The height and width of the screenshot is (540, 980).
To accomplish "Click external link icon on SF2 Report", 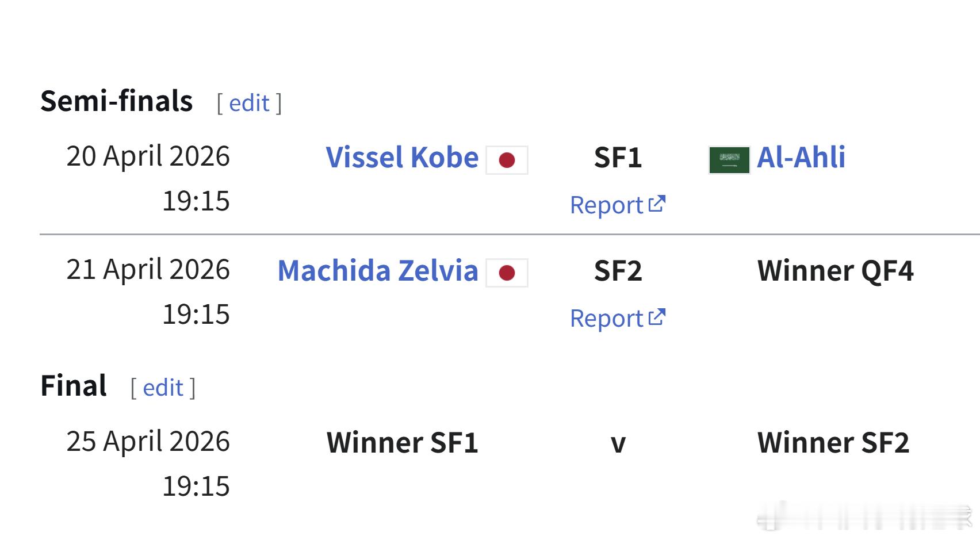I will (657, 317).
